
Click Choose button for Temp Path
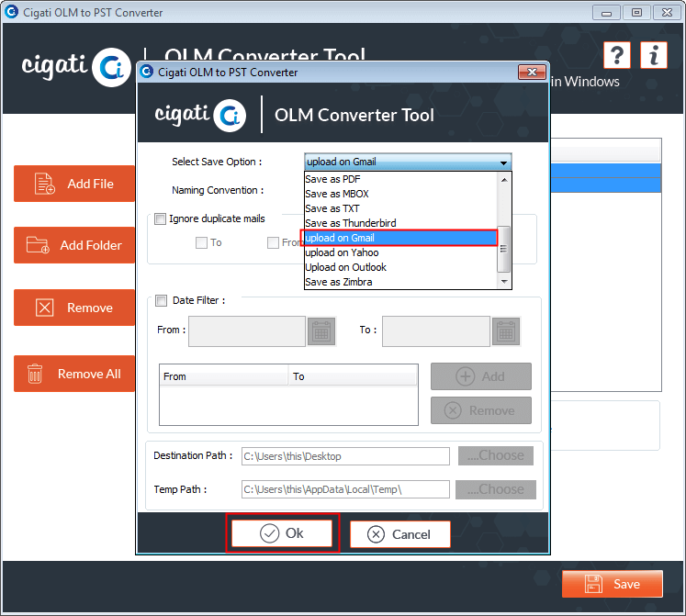click(x=496, y=489)
